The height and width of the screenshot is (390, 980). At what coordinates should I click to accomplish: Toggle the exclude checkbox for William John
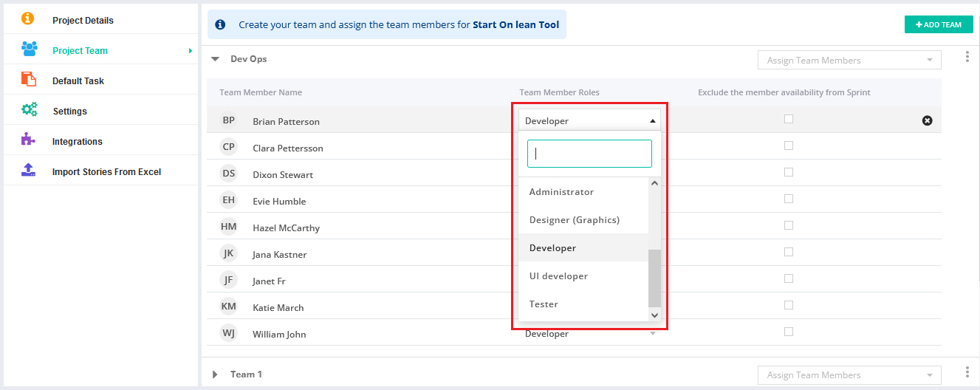[789, 332]
